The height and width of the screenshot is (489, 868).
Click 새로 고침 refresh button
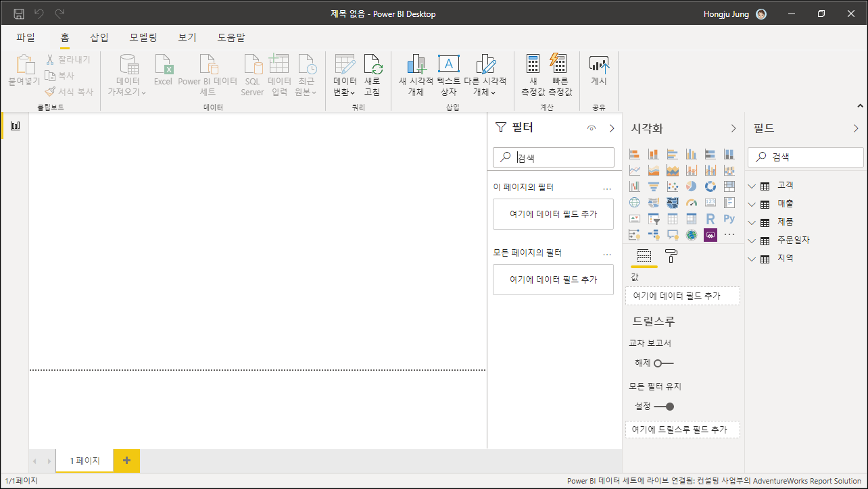372,75
